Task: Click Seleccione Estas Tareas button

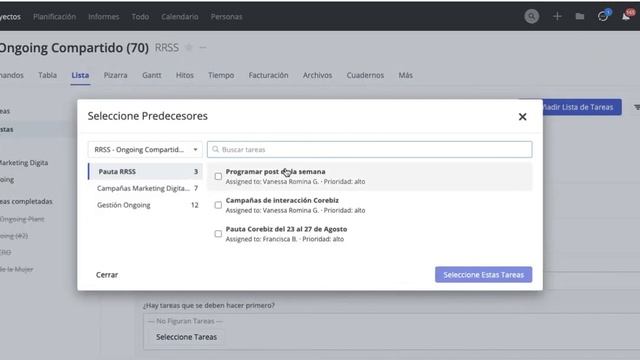Action: tap(483, 275)
